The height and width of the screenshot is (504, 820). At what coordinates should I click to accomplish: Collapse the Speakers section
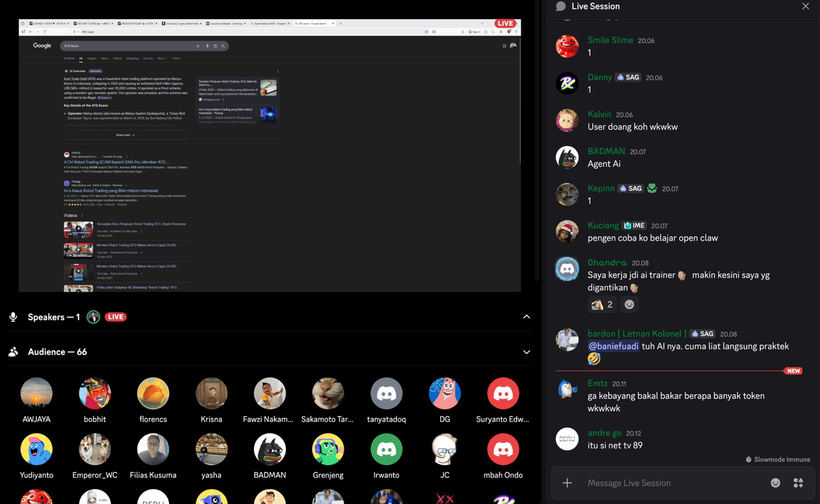click(x=526, y=316)
